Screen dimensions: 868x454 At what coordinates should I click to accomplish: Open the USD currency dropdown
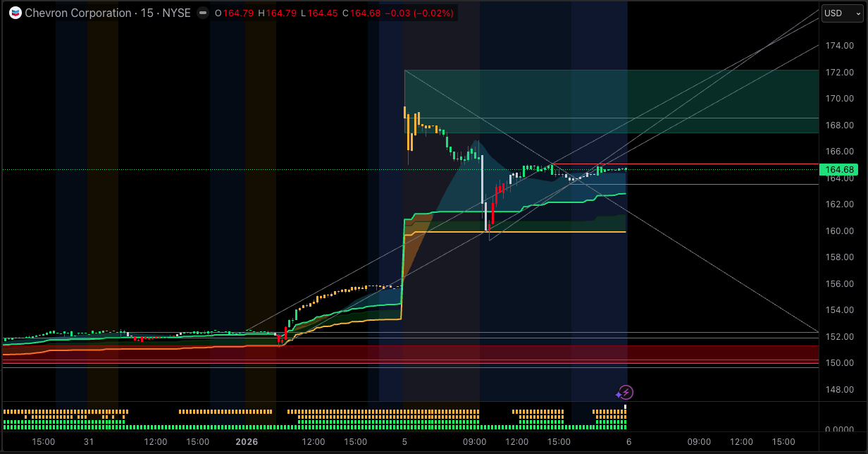(841, 13)
